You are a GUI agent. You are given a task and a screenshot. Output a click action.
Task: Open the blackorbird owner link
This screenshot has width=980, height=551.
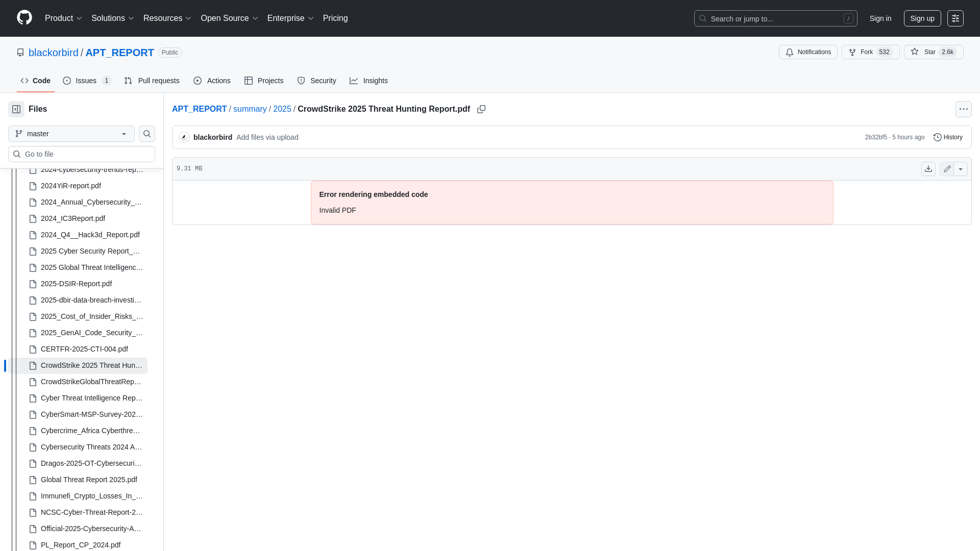pos(54,53)
